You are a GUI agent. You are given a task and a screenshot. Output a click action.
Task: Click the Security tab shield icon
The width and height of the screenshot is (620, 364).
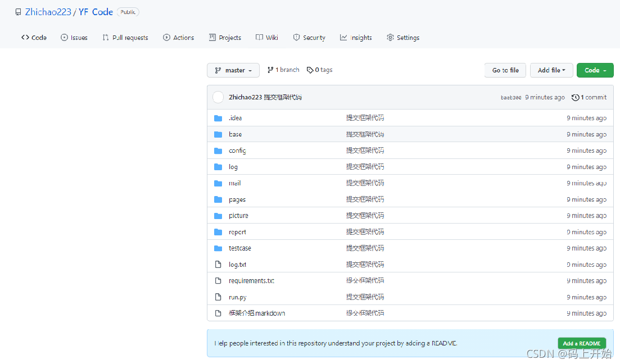[297, 37]
